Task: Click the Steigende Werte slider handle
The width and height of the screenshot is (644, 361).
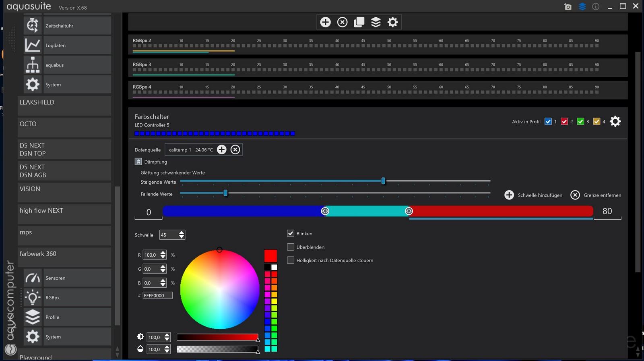Action: (x=383, y=181)
